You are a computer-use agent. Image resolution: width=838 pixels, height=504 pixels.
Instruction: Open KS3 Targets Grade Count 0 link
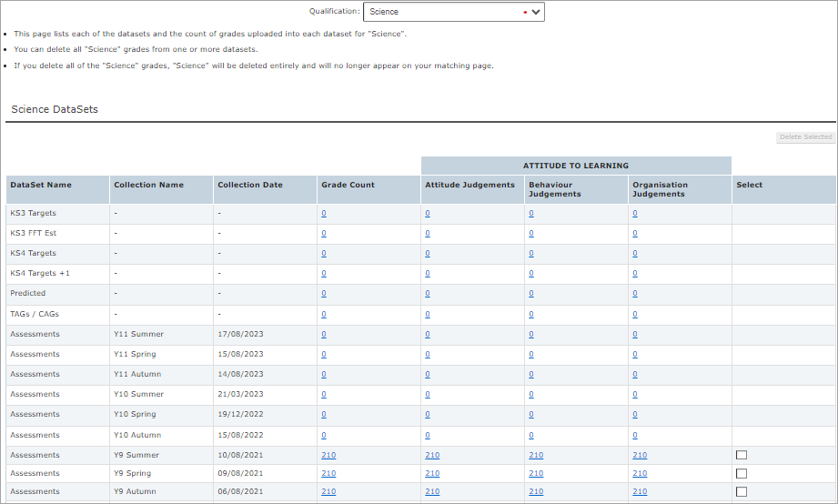click(x=324, y=213)
